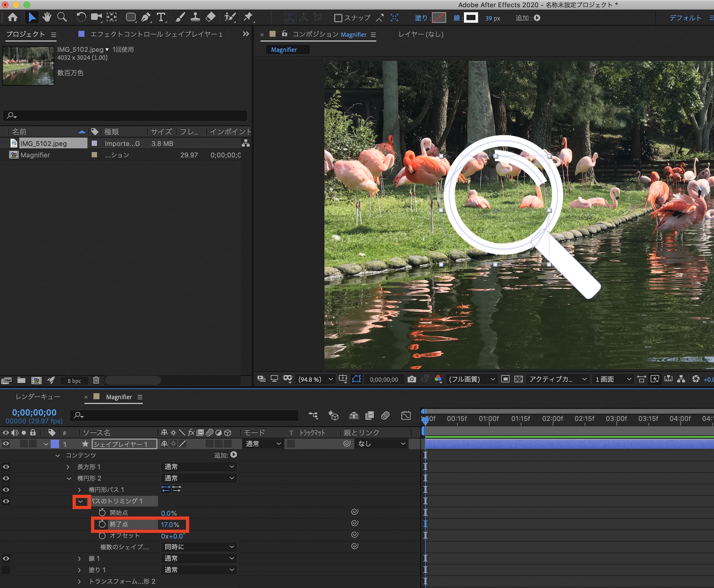Click the 8 bpc color depth button

tap(74, 381)
